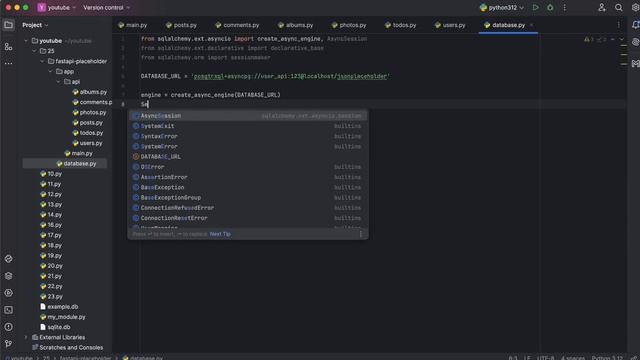
Task: Open 17.py in project tree
Action: 51,235
